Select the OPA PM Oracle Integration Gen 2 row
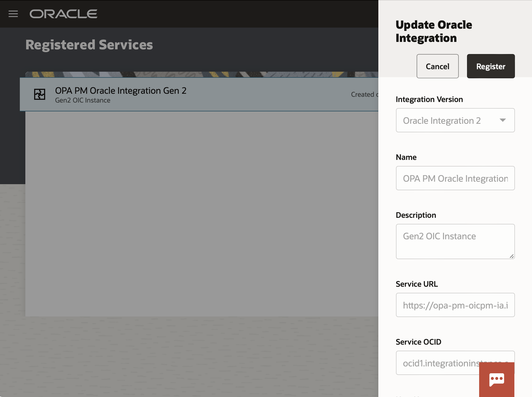 tap(193, 94)
